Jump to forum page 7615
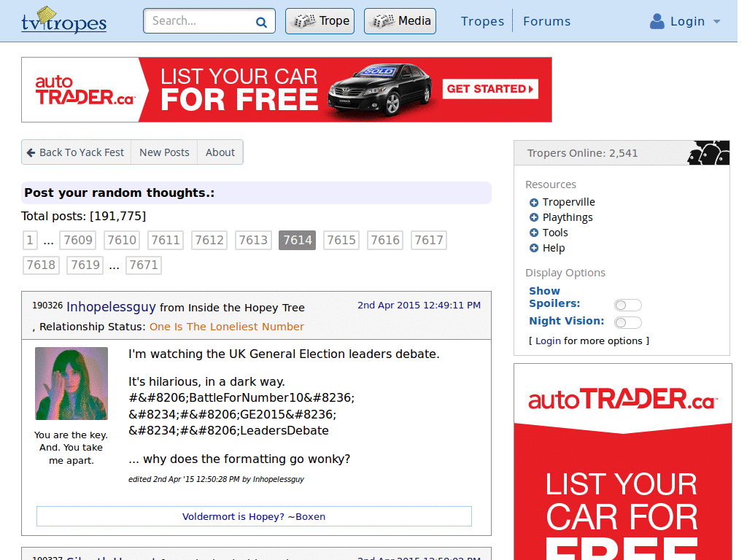747x560 pixels. tap(341, 240)
